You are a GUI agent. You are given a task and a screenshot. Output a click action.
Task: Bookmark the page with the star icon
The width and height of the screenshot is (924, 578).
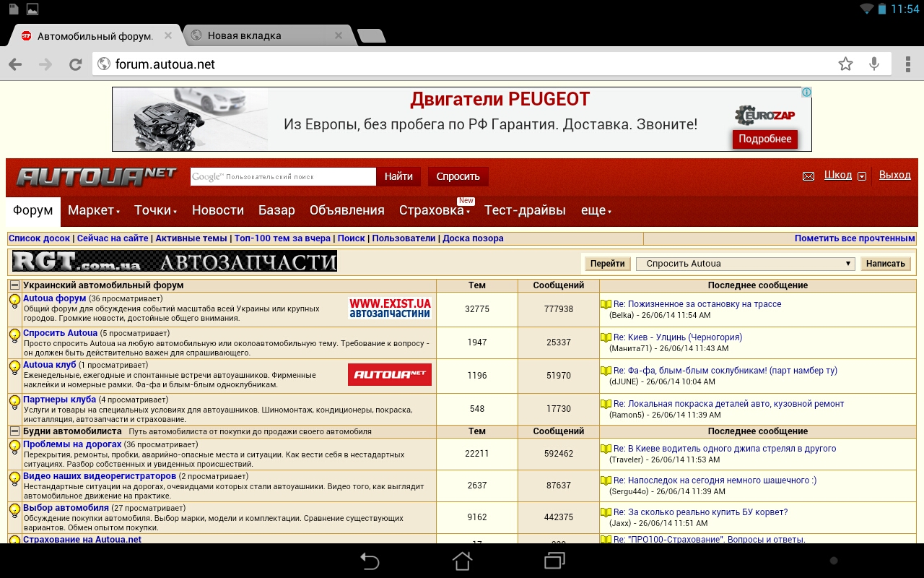pyautogui.click(x=845, y=64)
